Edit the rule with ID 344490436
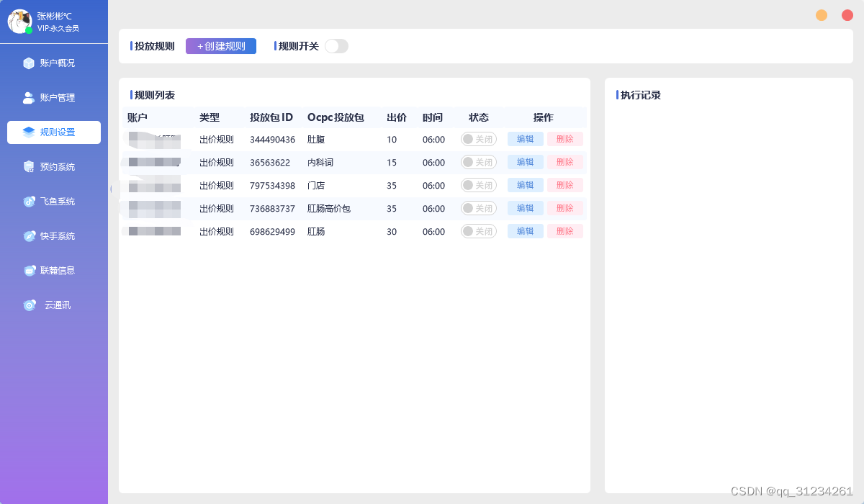The image size is (864, 504). (x=526, y=139)
